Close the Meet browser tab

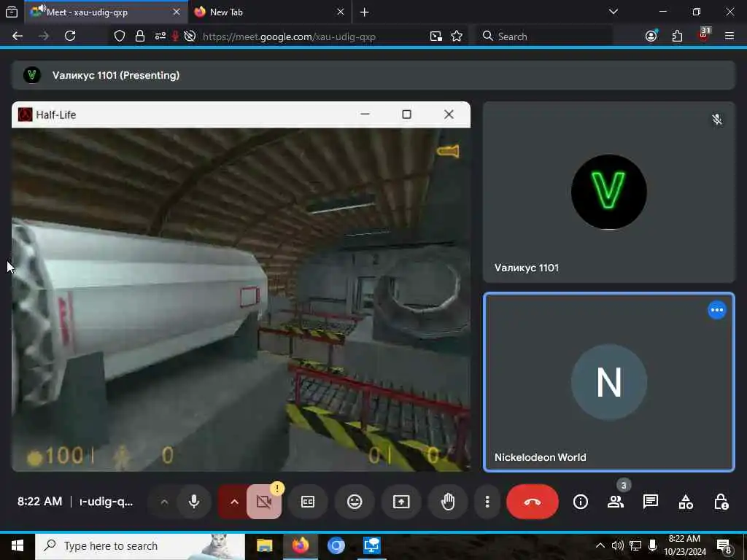pos(177,12)
